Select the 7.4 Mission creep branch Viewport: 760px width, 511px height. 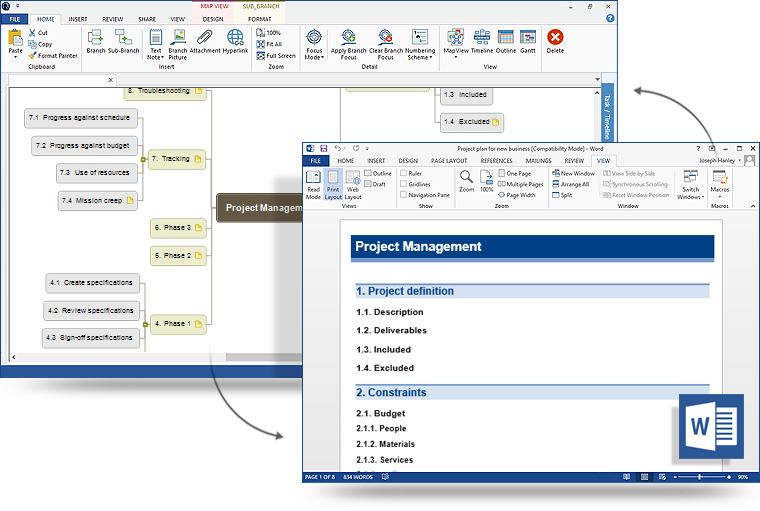point(97,201)
